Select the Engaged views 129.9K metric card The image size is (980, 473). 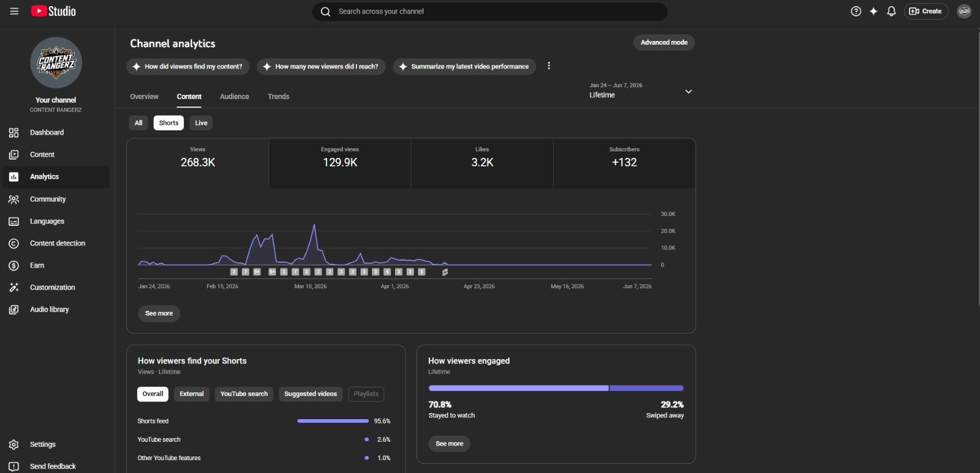340,163
